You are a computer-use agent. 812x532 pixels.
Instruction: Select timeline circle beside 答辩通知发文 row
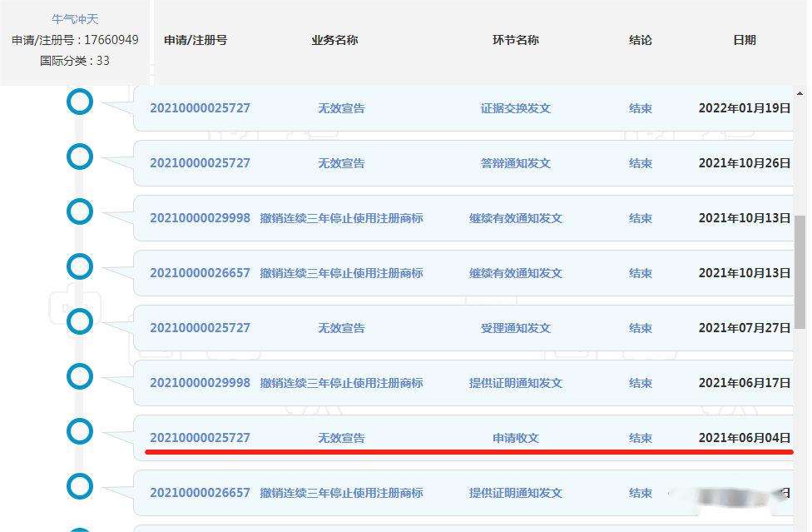coord(80,157)
